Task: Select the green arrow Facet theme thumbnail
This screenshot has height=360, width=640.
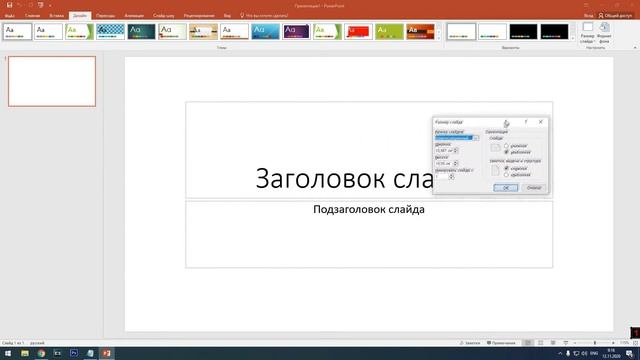Action: [80, 31]
